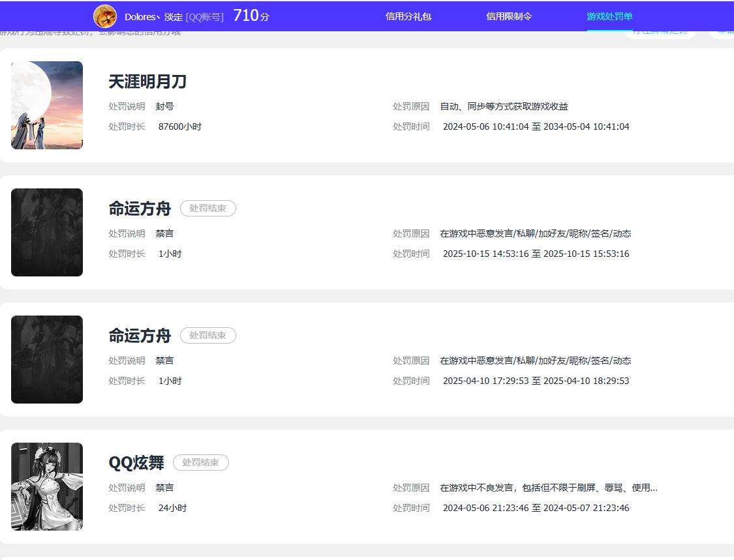This screenshot has width=734, height=560.
Task: Click the user avatar in header
Action: 105,16
